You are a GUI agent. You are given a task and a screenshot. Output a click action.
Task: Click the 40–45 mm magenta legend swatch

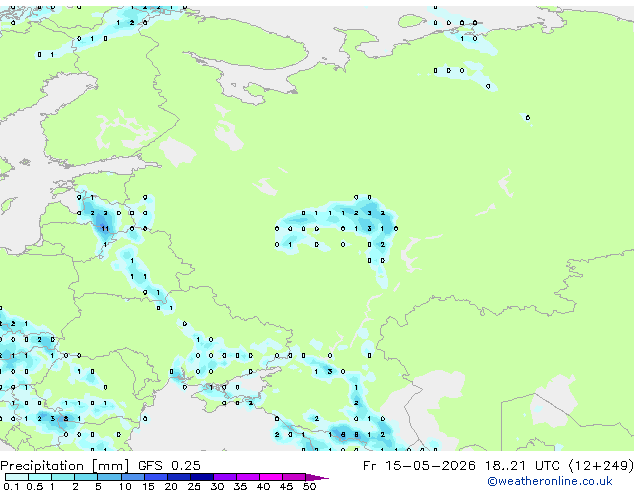tap(271, 477)
